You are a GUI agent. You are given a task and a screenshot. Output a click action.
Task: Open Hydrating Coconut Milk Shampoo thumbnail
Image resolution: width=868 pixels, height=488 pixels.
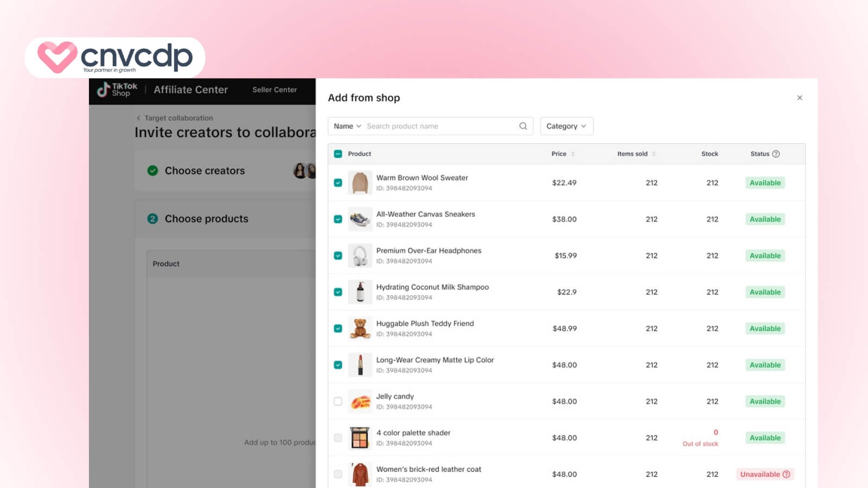pos(360,292)
